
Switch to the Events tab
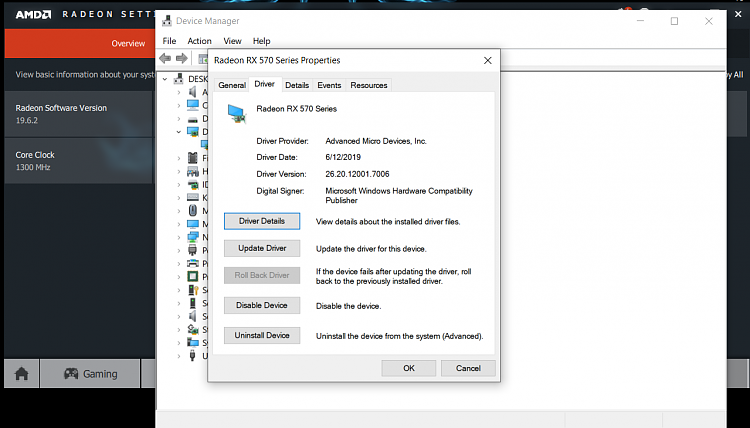[329, 85]
